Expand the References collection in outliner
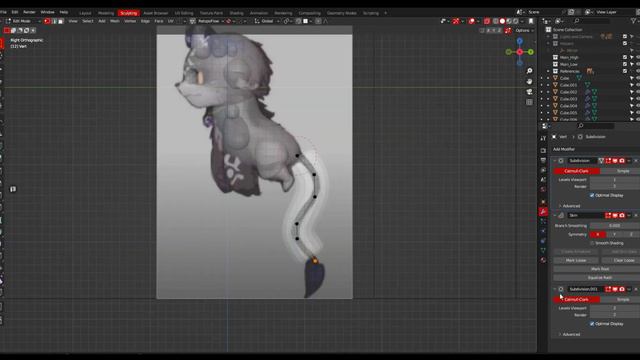Image resolution: width=640 pixels, height=360 pixels. [549, 71]
